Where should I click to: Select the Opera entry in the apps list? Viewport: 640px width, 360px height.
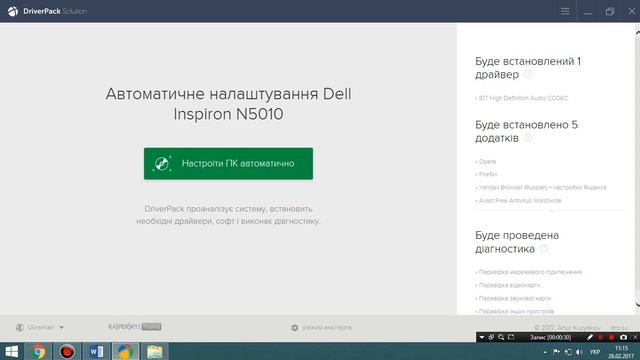click(x=486, y=162)
